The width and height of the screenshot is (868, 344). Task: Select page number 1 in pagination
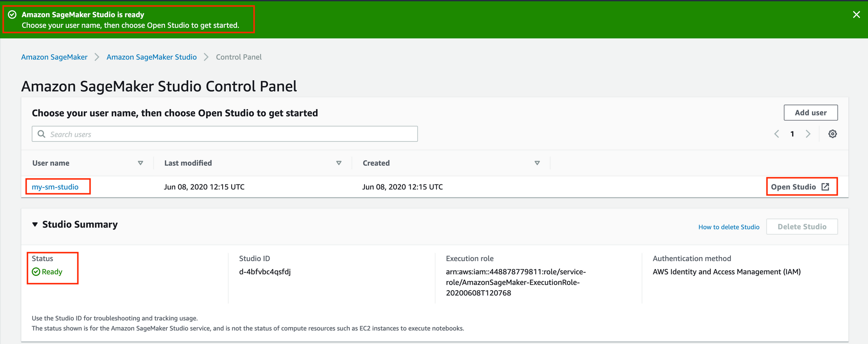792,134
